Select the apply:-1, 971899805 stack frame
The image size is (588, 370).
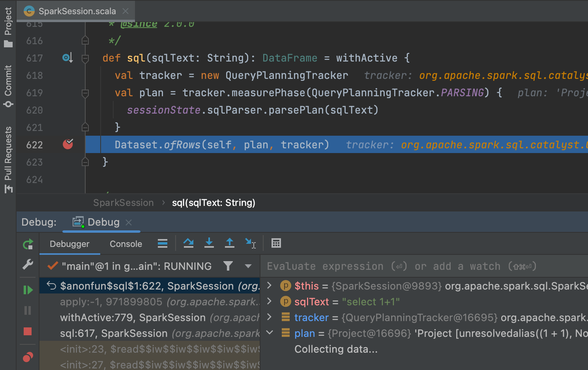pyautogui.click(x=150, y=302)
